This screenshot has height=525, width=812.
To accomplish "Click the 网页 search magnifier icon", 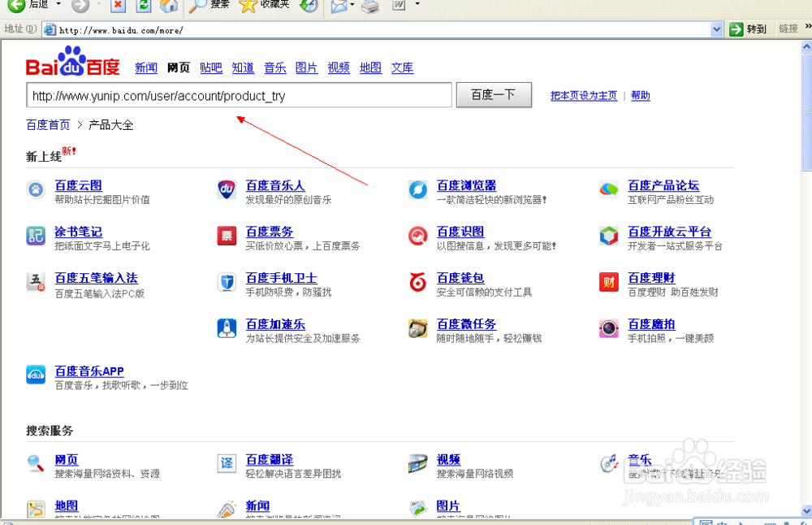I will [x=36, y=463].
